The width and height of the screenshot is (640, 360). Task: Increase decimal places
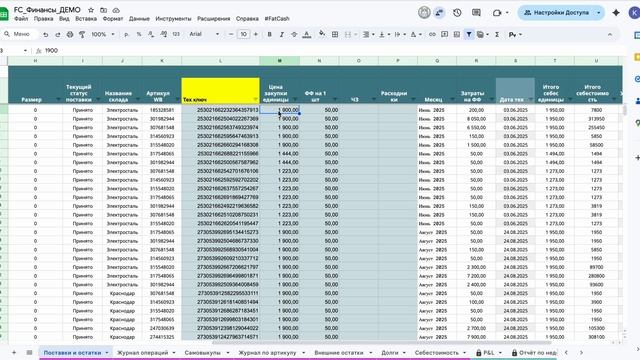164,35
